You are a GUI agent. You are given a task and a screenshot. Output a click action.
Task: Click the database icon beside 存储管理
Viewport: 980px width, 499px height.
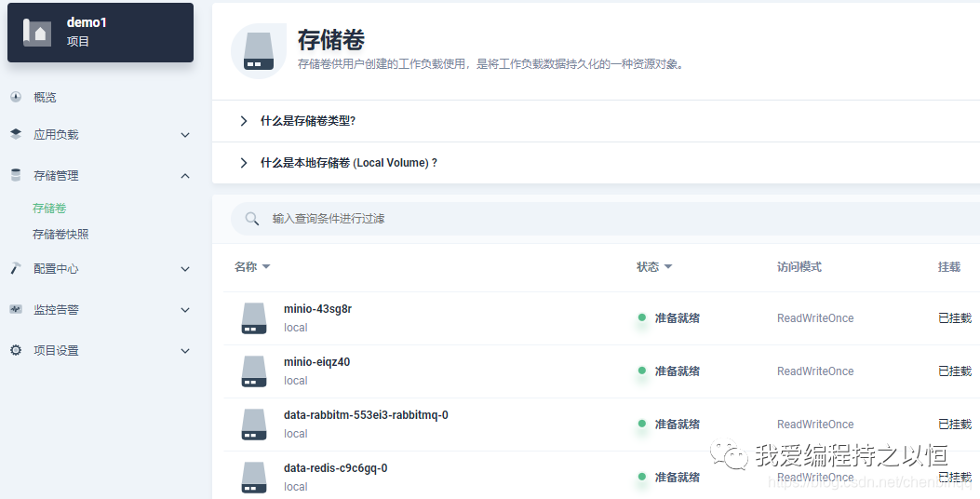[16, 175]
